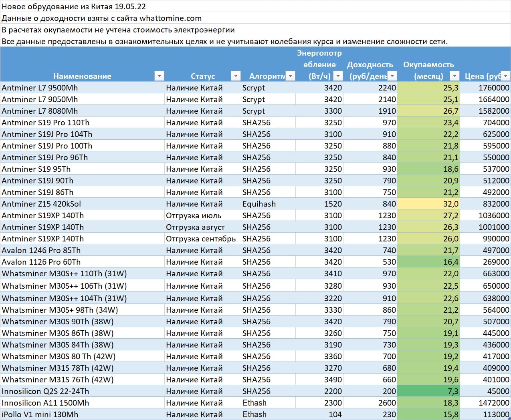This screenshot has height=420, width=511.
Task: Click price cell 1664000
Action: pyautogui.click(x=485, y=99)
